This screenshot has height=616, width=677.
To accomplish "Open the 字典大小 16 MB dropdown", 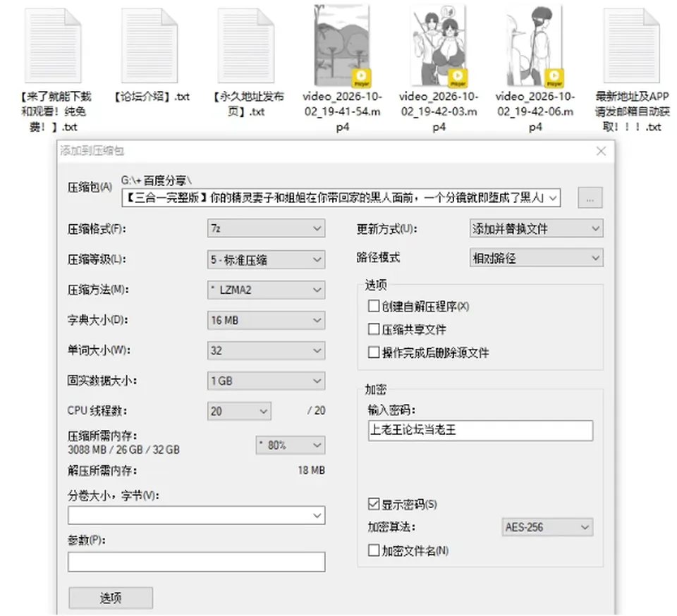I will point(266,320).
